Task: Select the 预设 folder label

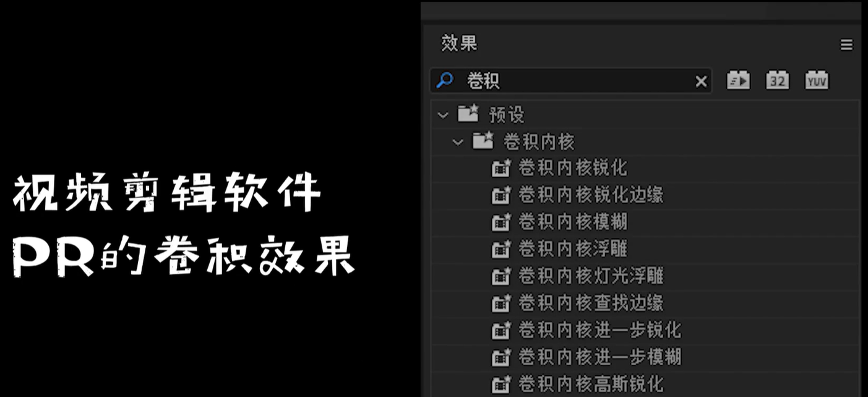Action: (507, 115)
